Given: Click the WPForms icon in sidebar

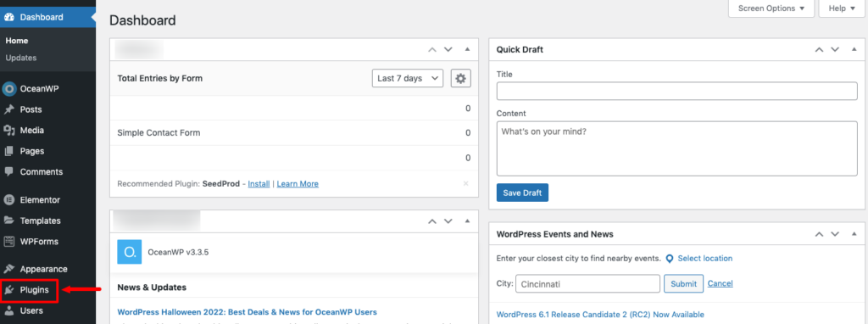Looking at the screenshot, I should point(8,242).
